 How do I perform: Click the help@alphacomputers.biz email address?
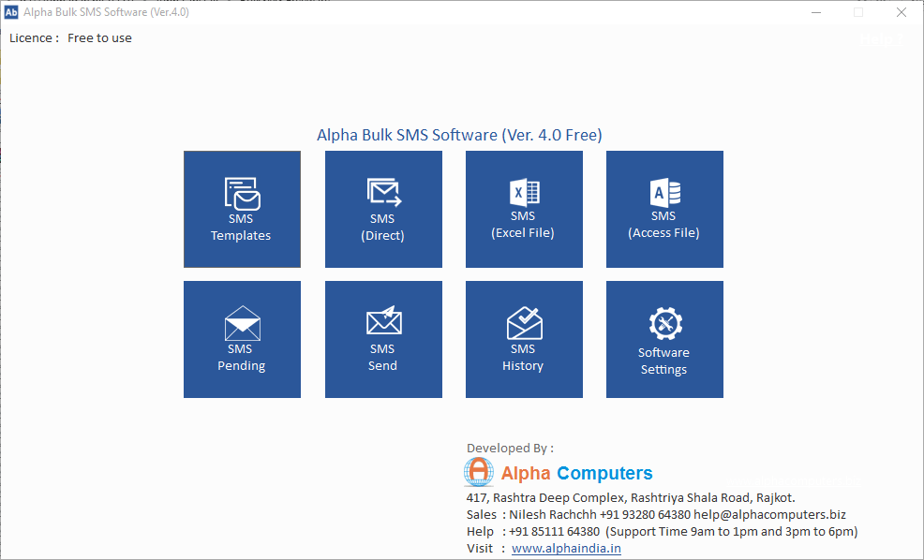pos(769,515)
